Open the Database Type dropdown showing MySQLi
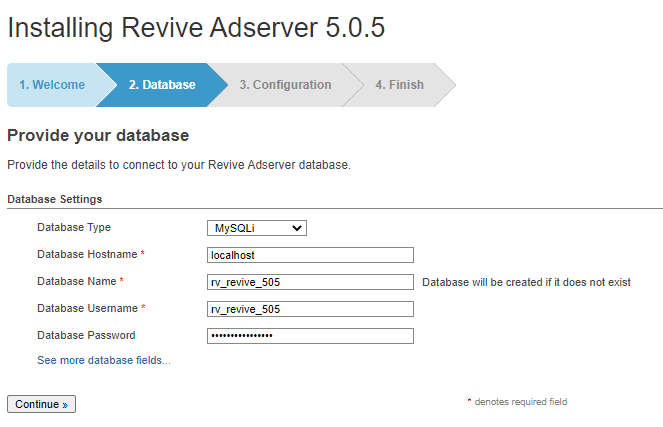This screenshot has height=427, width=663. tap(257, 228)
